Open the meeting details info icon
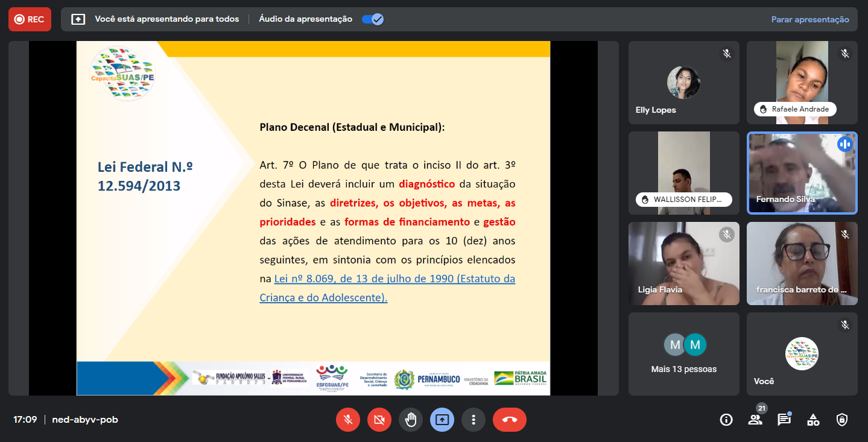The image size is (868, 442). coord(726,420)
